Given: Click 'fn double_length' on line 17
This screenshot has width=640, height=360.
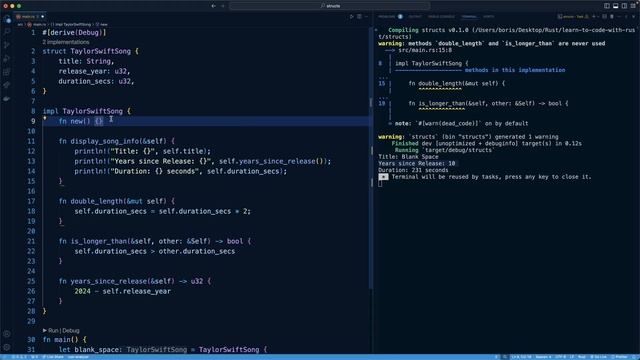Looking at the screenshot, I should tap(91, 201).
